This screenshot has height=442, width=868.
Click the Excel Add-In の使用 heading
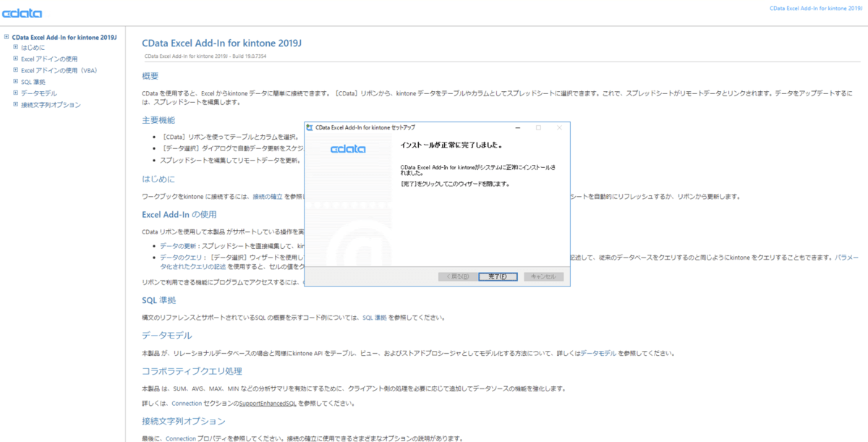[179, 214]
